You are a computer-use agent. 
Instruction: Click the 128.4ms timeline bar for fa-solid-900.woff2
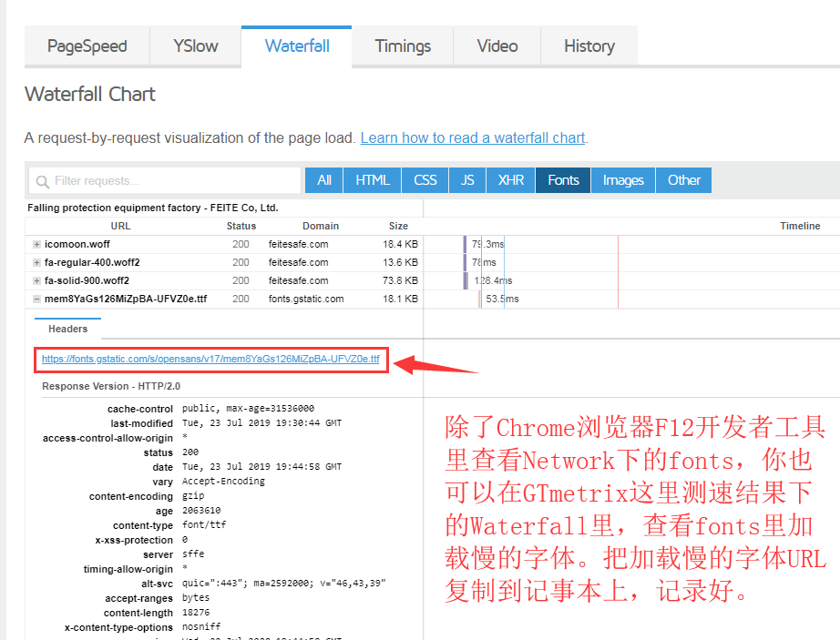(466, 281)
